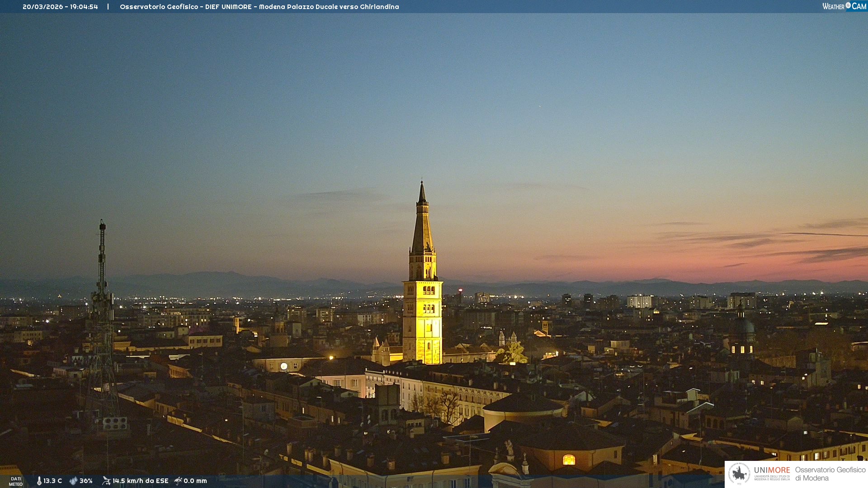Click the 36% humidity value
Viewport: 868px width, 488px height.
click(x=86, y=481)
